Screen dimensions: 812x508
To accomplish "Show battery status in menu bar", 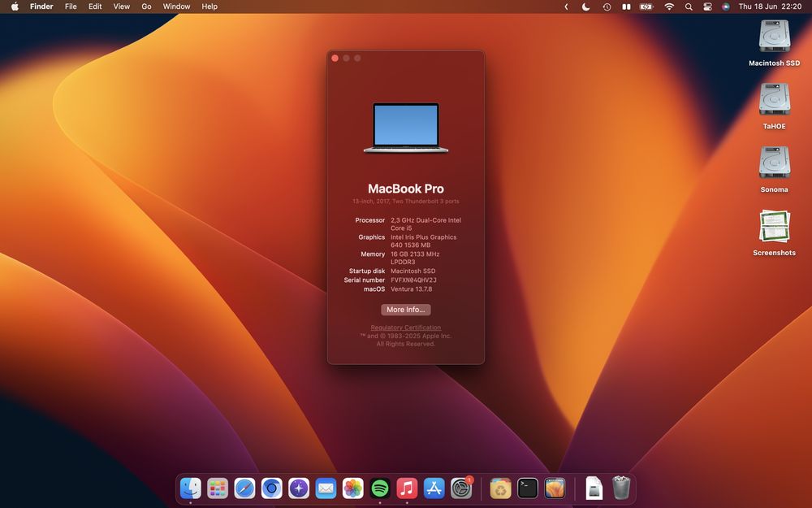I will click(x=646, y=7).
